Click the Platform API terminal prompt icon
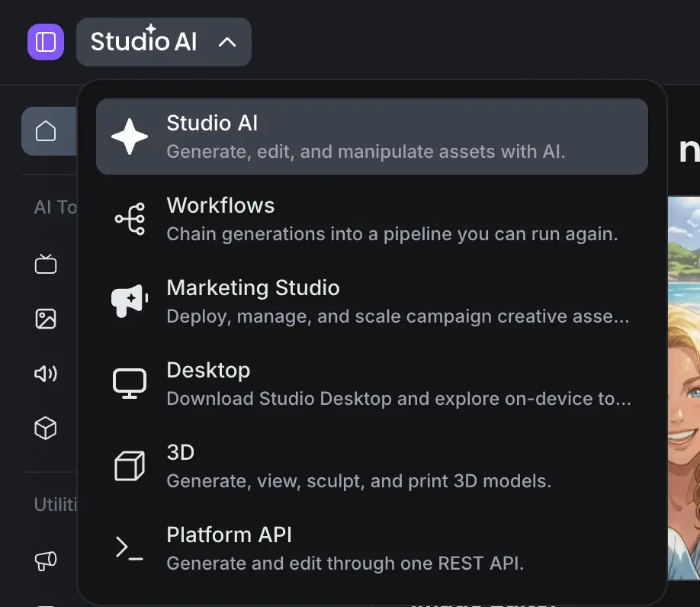Viewport: 700px width, 607px height. (x=129, y=548)
